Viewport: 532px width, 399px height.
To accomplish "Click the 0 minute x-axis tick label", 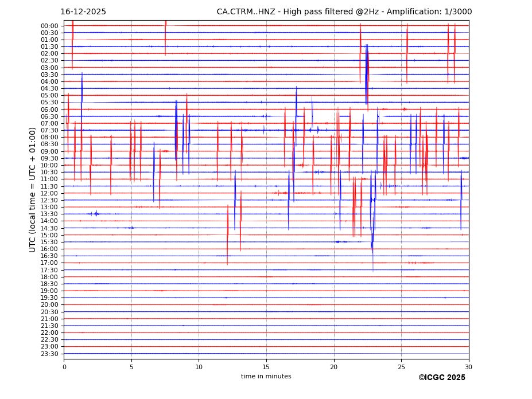I will [64, 367].
